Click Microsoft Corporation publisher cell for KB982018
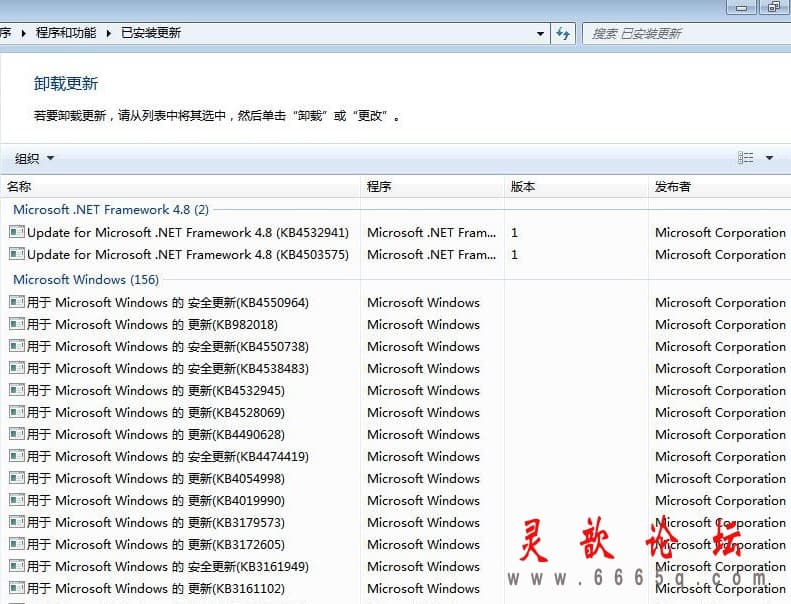The image size is (791, 604). tap(720, 324)
